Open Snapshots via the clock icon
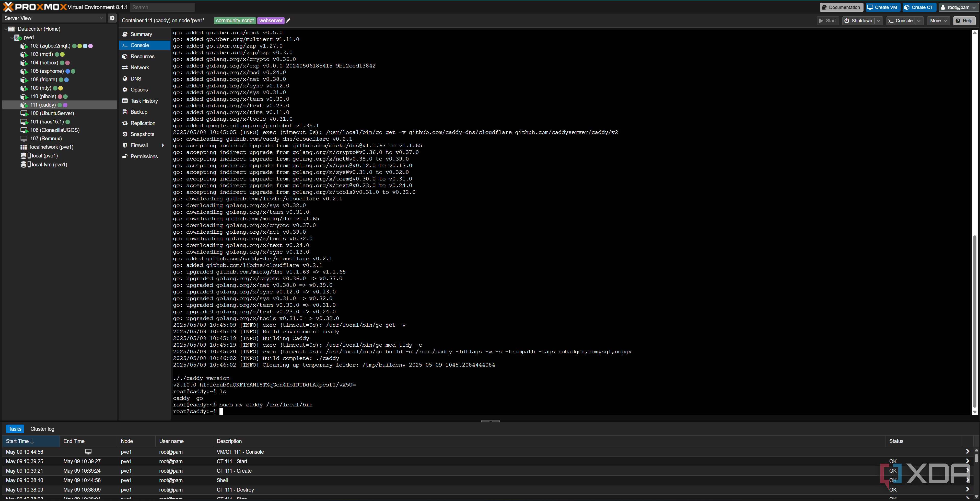 [x=125, y=134]
